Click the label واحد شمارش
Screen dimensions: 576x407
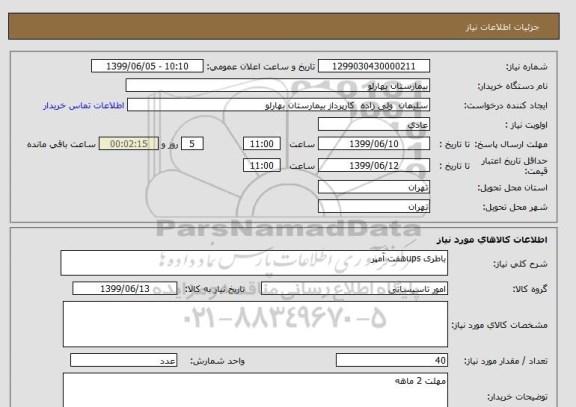pos(217,361)
